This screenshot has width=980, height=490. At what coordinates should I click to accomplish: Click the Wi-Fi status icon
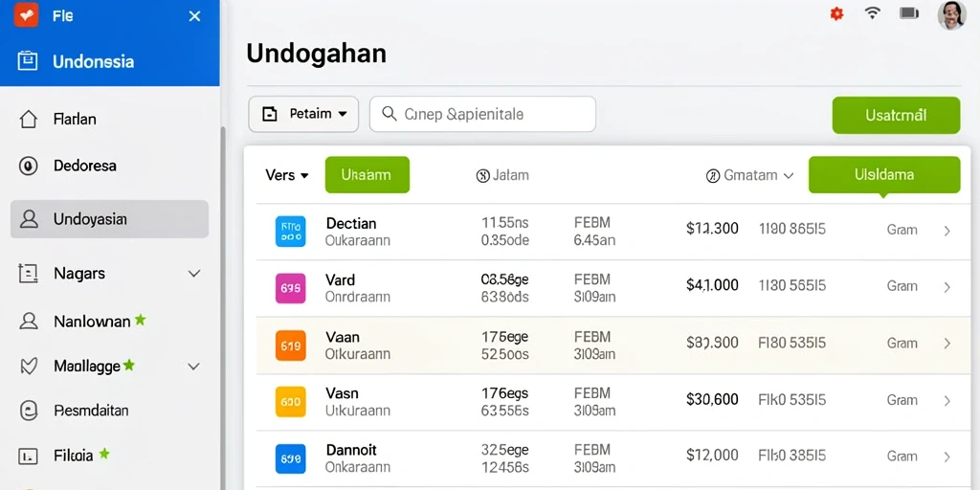click(x=873, y=13)
